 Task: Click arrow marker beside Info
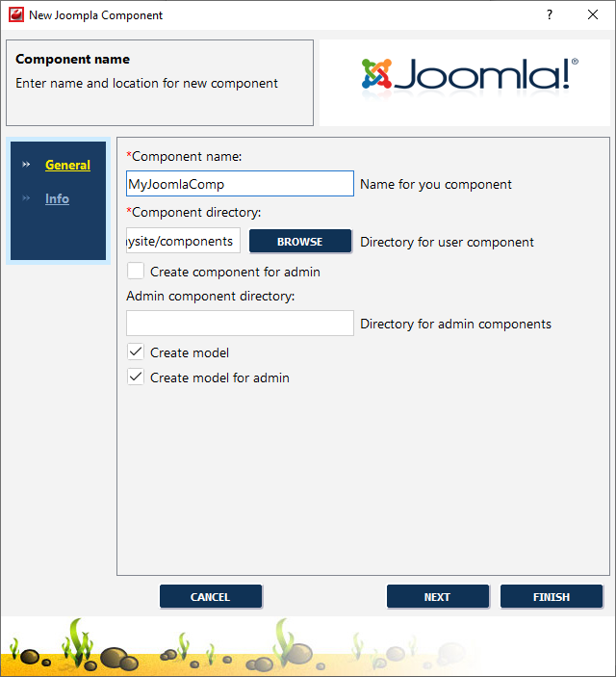pos(26,198)
